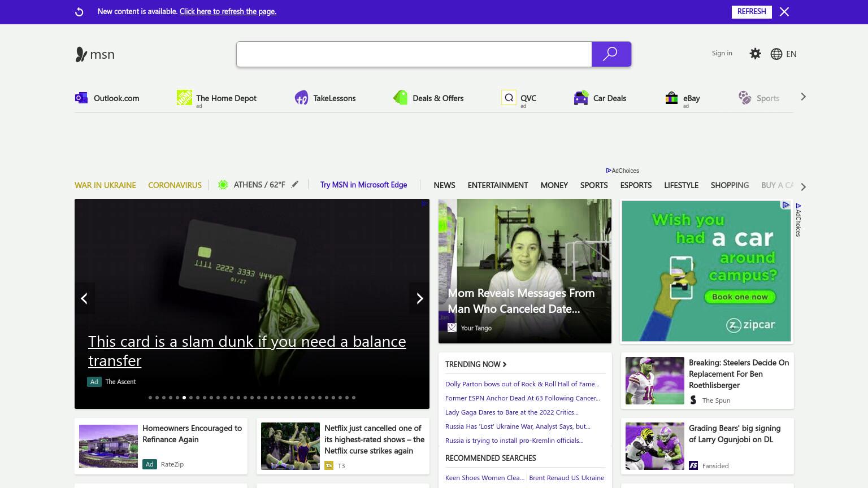868x488 pixels.
Task: Open the TakeLessons shortcut
Action: pyautogui.click(x=325, y=98)
